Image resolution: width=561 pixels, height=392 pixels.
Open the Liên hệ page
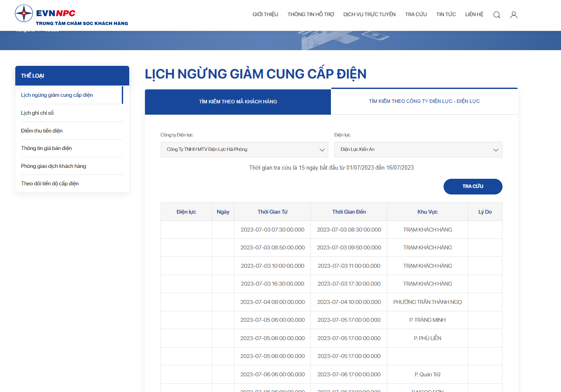click(x=474, y=14)
